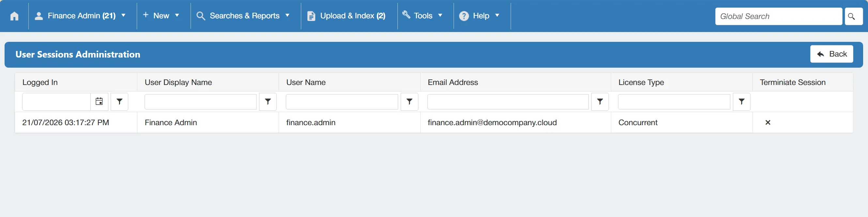Open the New menu
Viewport: 868px width, 217px height.
[x=161, y=16]
